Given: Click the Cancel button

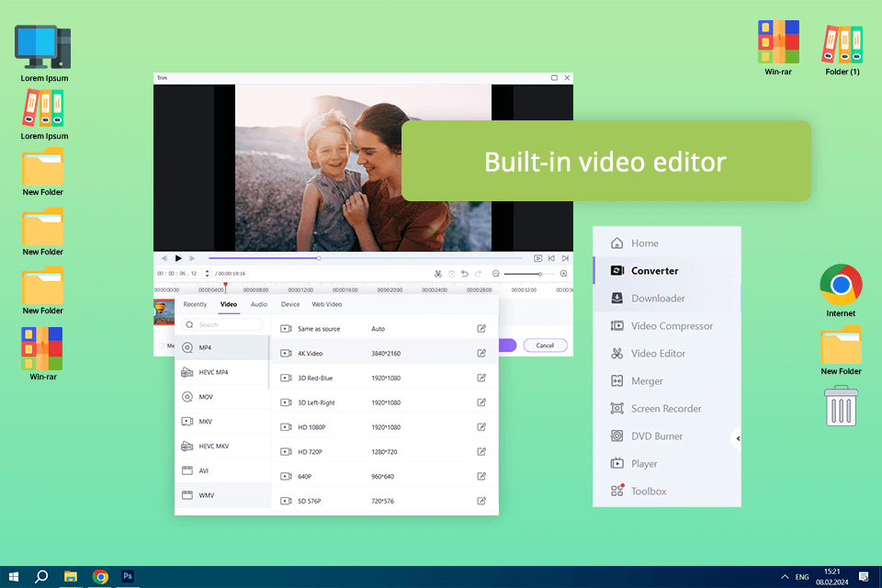Looking at the screenshot, I should click(x=545, y=345).
